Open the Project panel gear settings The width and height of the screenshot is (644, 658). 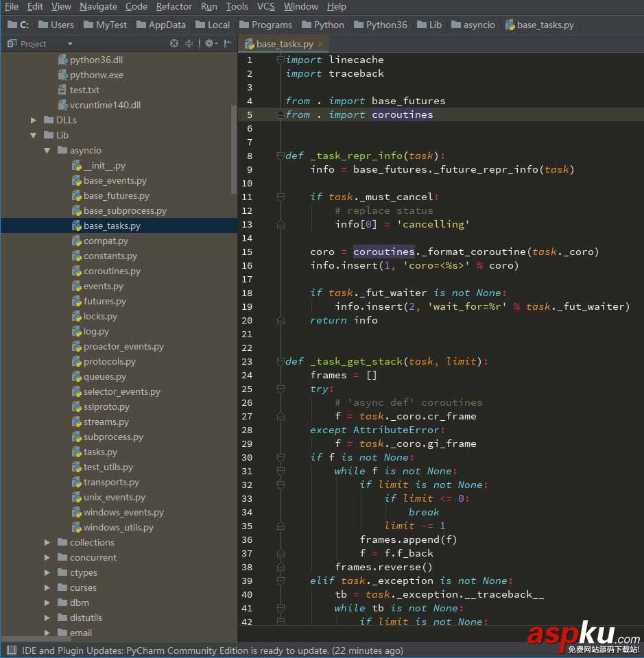[x=210, y=43]
